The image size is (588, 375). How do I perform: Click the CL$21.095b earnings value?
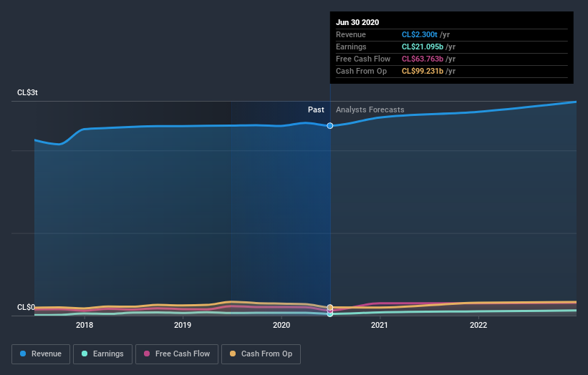423,47
